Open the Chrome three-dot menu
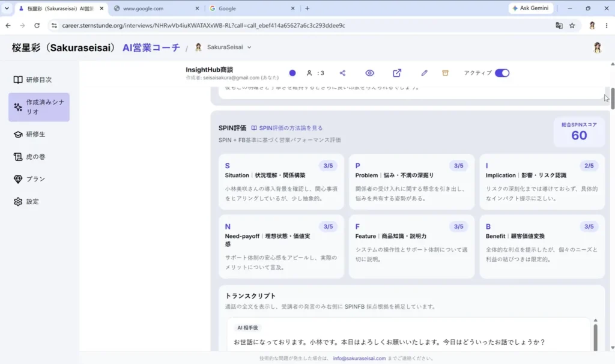 (607, 25)
